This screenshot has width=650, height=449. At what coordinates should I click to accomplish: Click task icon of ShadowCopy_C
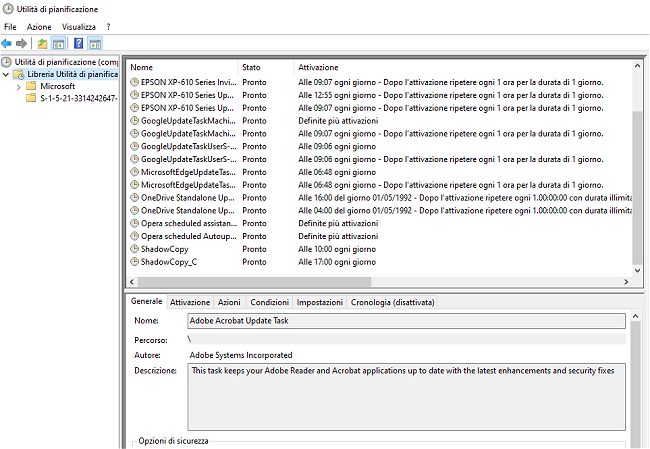click(134, 262)
